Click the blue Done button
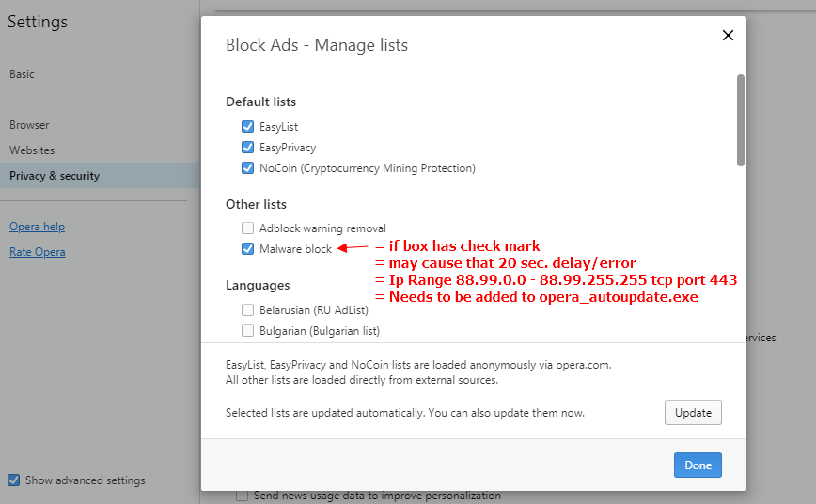Image resolution: width=816 pixels, height=504 pixels. tap(698, 465)
